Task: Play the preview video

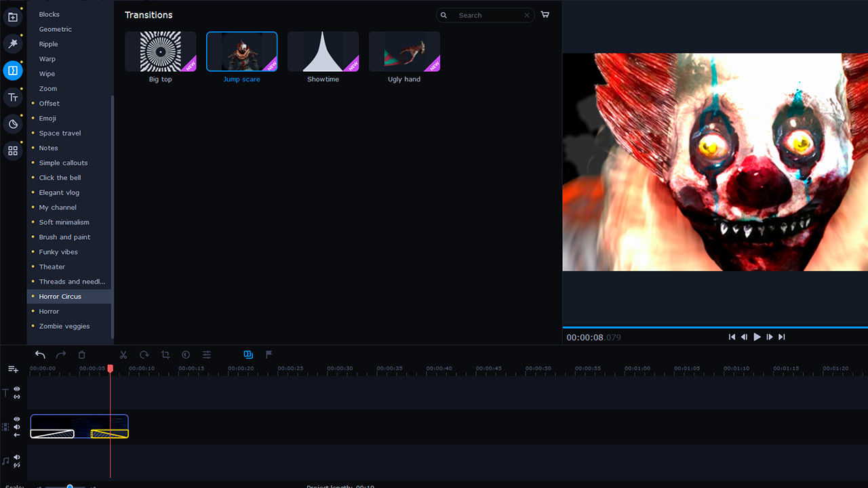Action: coord(757,337)
